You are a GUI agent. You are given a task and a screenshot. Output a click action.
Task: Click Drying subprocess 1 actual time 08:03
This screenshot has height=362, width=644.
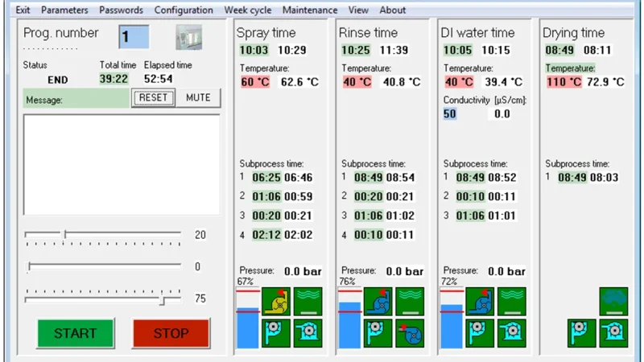click(605, 177)
